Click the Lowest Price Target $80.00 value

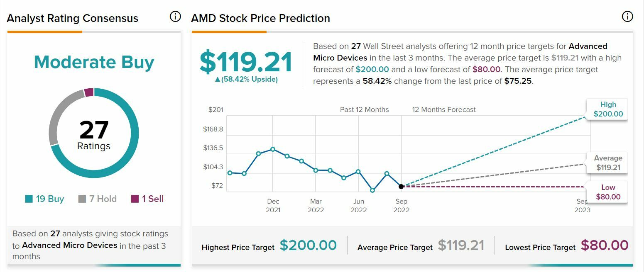(604, 245)
